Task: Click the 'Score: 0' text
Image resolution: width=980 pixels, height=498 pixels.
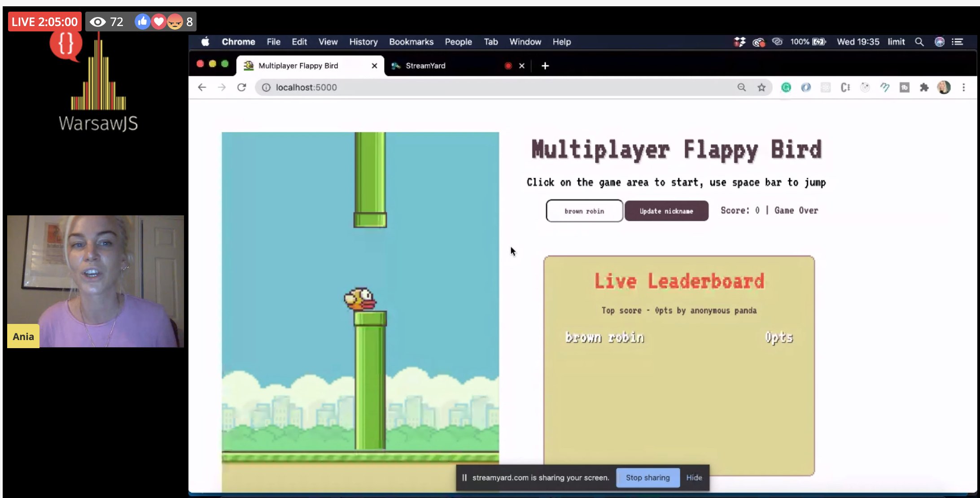Action: (740, 210)
